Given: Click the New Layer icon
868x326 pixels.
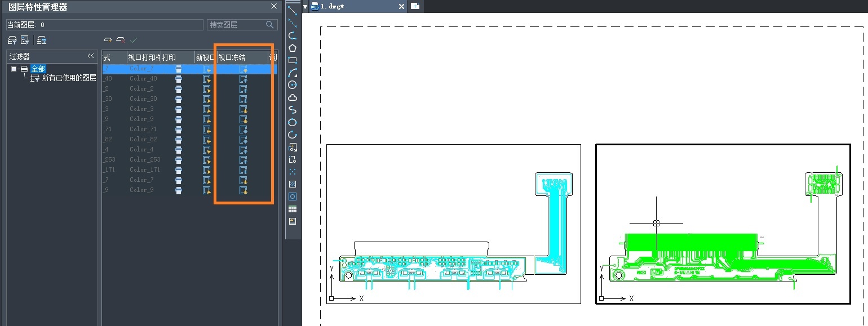Looking at the screenshot, I should point(108,40).
